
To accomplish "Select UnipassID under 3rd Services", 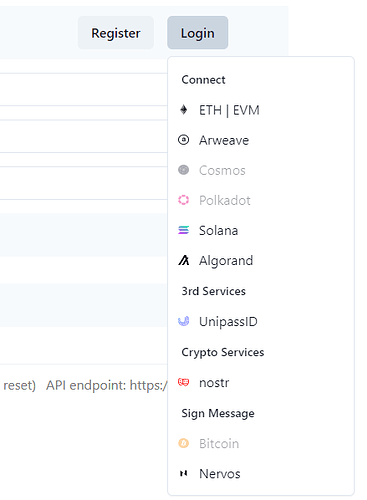I will coord(261,321).
